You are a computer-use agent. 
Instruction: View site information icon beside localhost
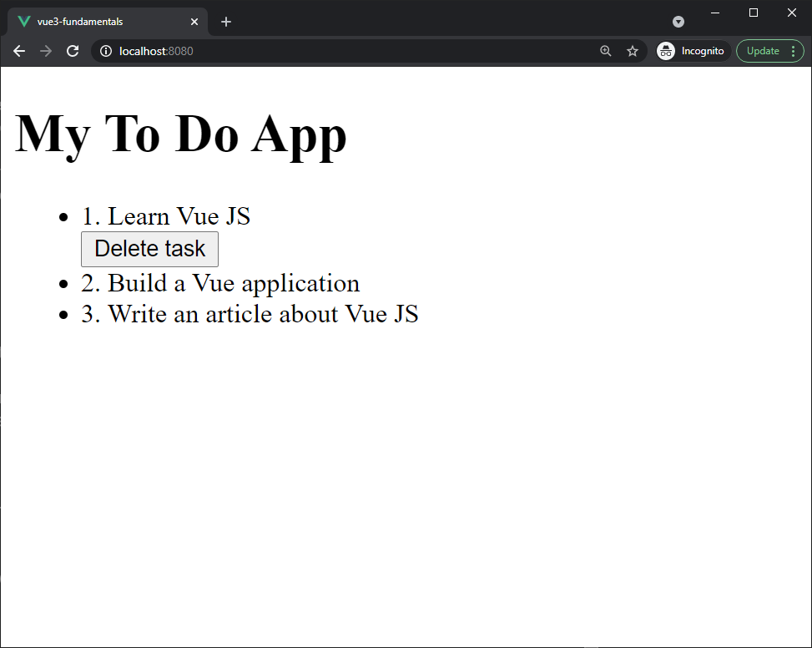click(106, 51)
